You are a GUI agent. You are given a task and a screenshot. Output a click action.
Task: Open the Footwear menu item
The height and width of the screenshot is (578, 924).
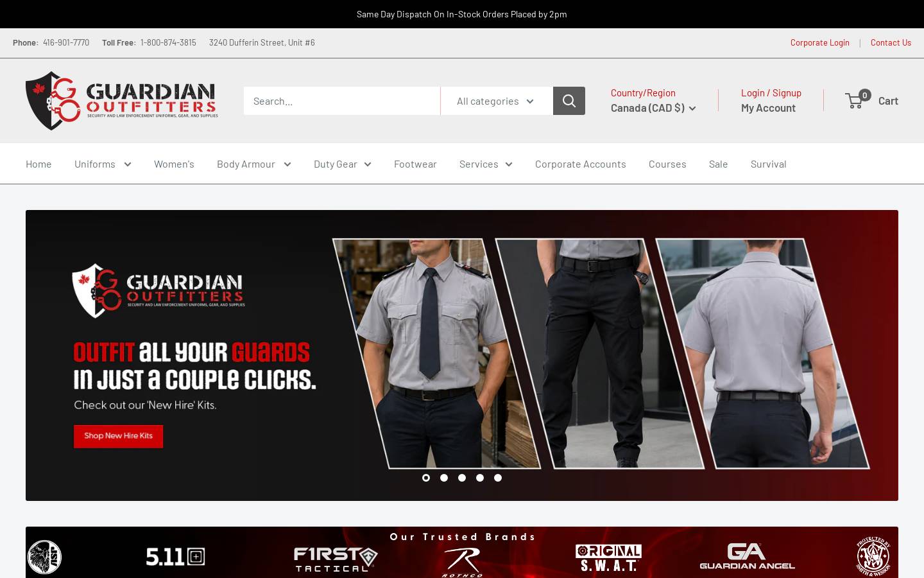click(415, 164)
